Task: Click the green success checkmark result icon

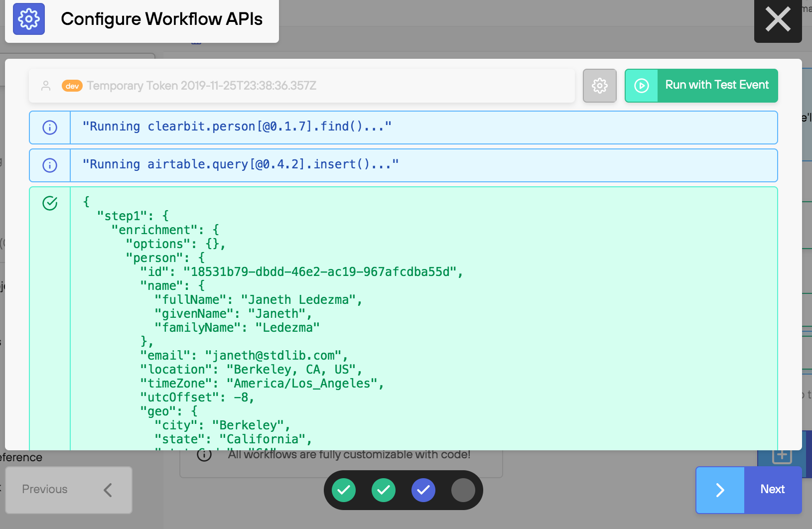Action: tap(50, 203)
